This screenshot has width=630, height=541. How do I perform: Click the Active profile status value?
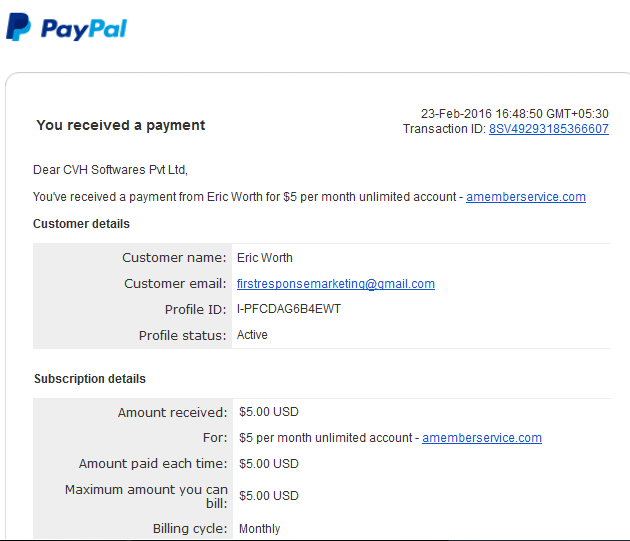click(x=252, y=335)
